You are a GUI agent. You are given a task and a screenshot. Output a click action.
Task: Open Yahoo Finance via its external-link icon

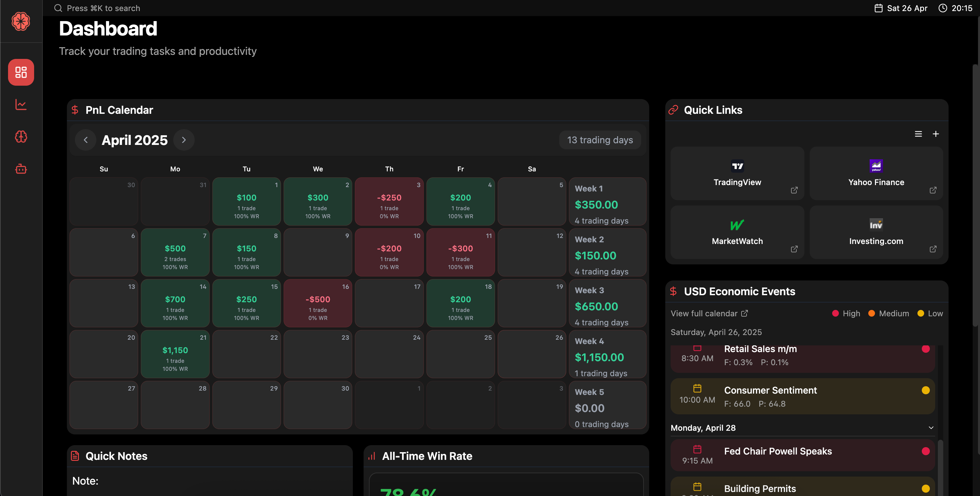[x=933, y=190]
